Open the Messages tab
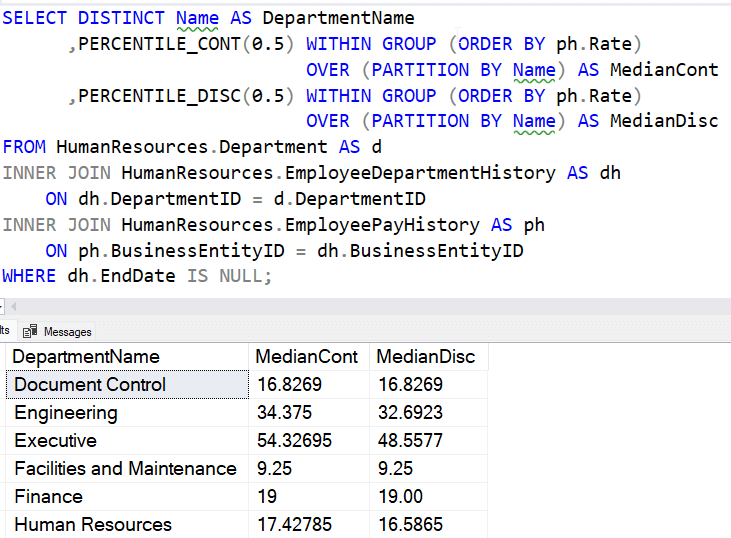The height and width of the screenshot is (538, 731). (x=66, y=331)
